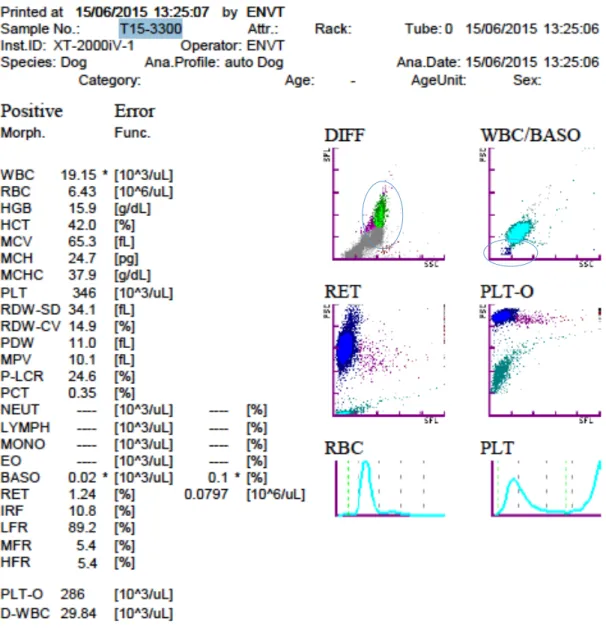The image size is (606, 633).
Task: Open the WBC/BASO scattergram plot
Action: [544, 204]
